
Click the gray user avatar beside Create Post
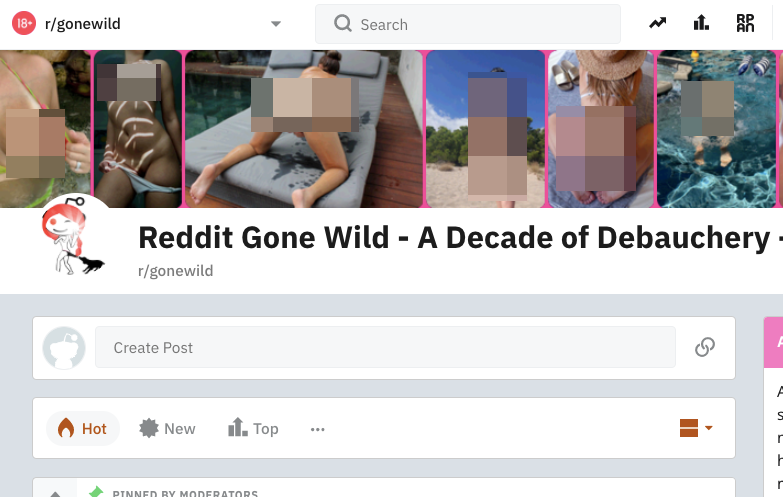tap(64, 348)
